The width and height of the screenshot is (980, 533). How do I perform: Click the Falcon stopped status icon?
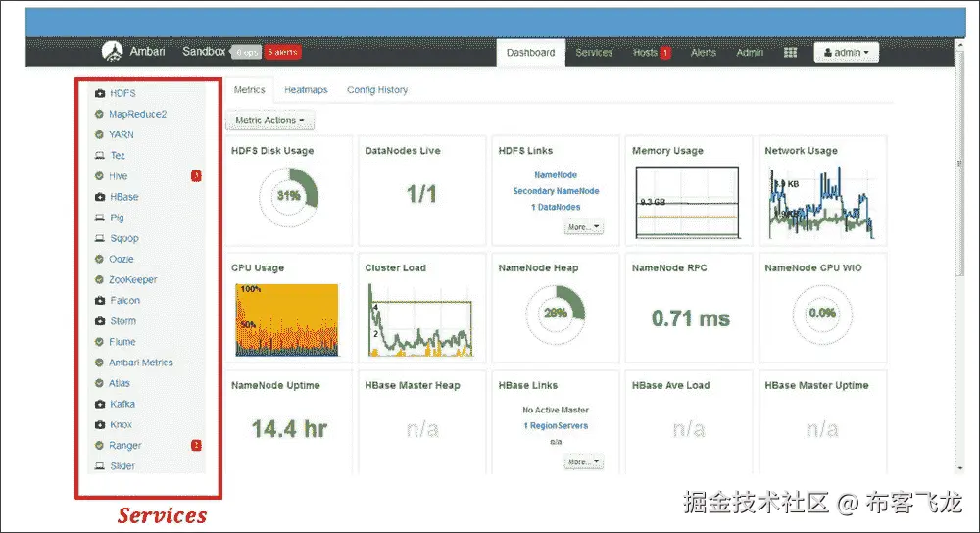(x=99, y=301)
